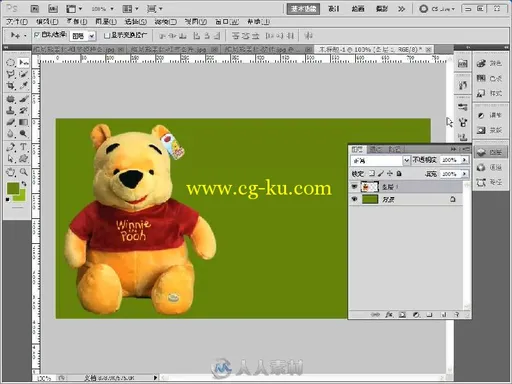Select the Type tool
Image resolution: width=512 pixels, height=384 pixels.
pos(23,147)
